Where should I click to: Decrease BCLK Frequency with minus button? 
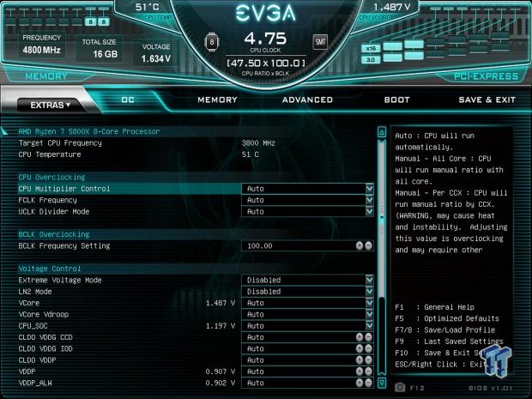[368, 245]
